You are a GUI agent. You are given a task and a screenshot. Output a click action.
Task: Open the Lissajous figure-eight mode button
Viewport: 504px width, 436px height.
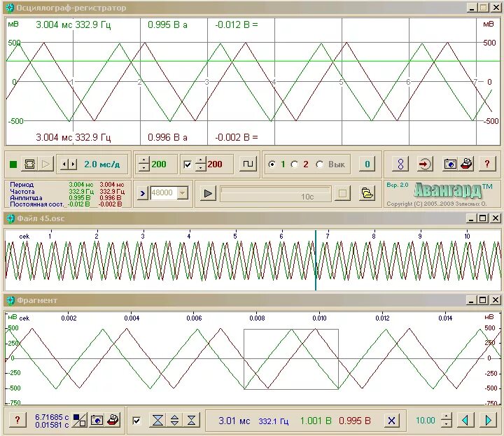click(400, 164)
